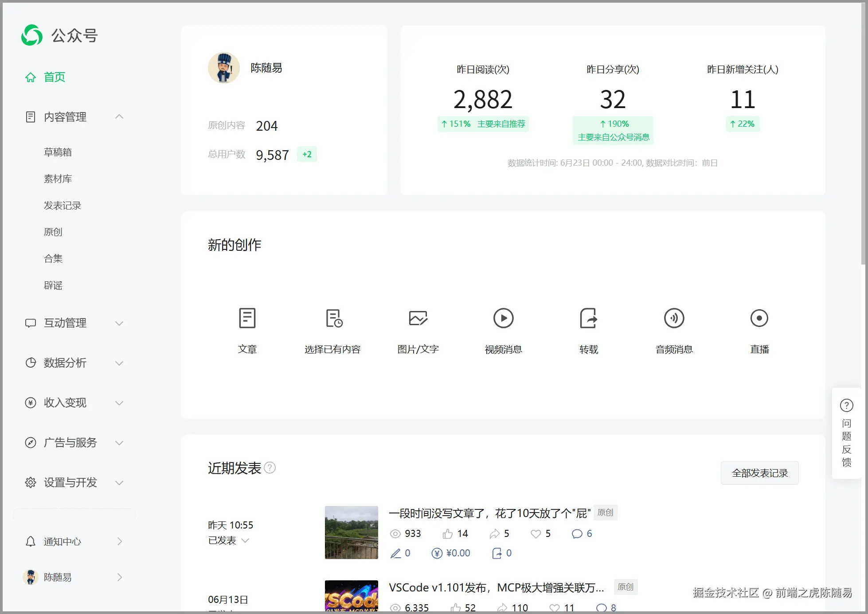Click the 全部发表记录 button
868x614 pixels.
759,473
